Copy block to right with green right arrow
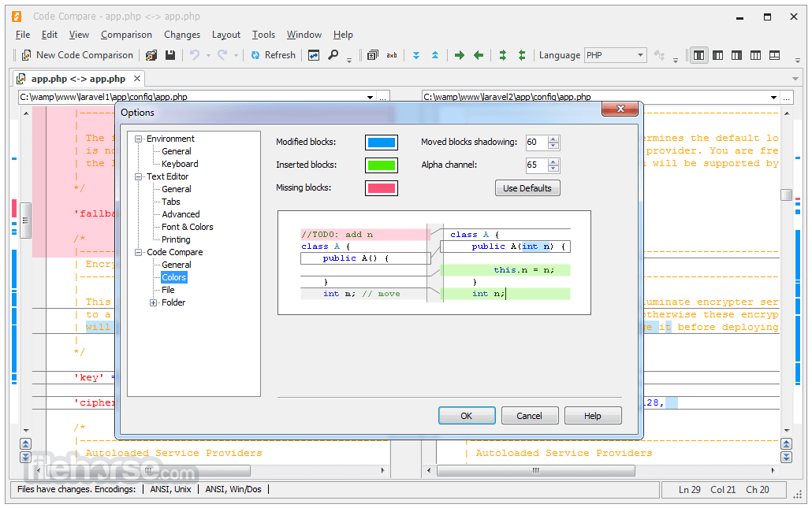Viewport: 812px width, 508px height. coord(460,55)
